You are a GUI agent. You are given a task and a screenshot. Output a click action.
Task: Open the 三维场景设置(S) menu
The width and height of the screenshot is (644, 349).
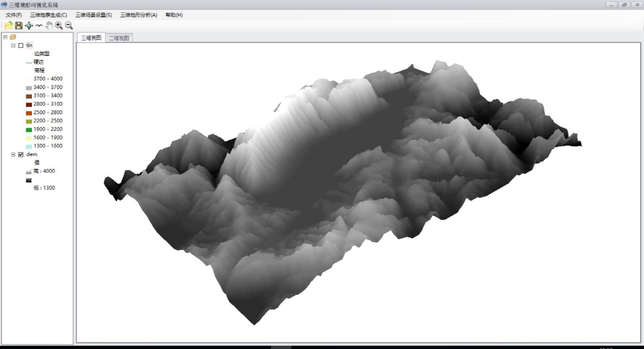click(x=93, y=15)
